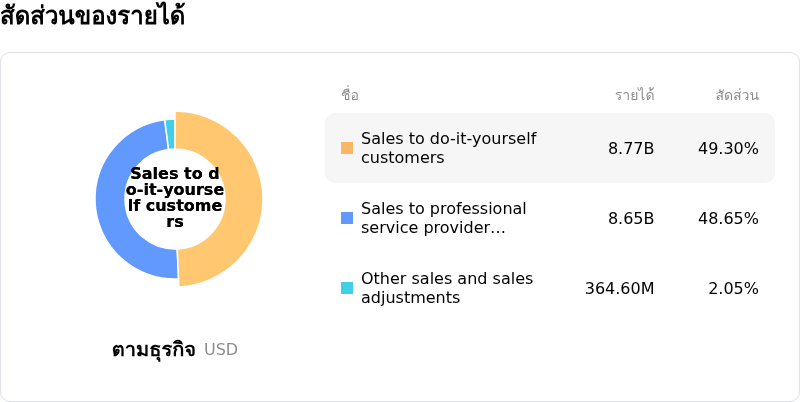The image size is (800, 402).
Task: Select the Sales to do-it-yourself customers row
Action: point(549,148)
